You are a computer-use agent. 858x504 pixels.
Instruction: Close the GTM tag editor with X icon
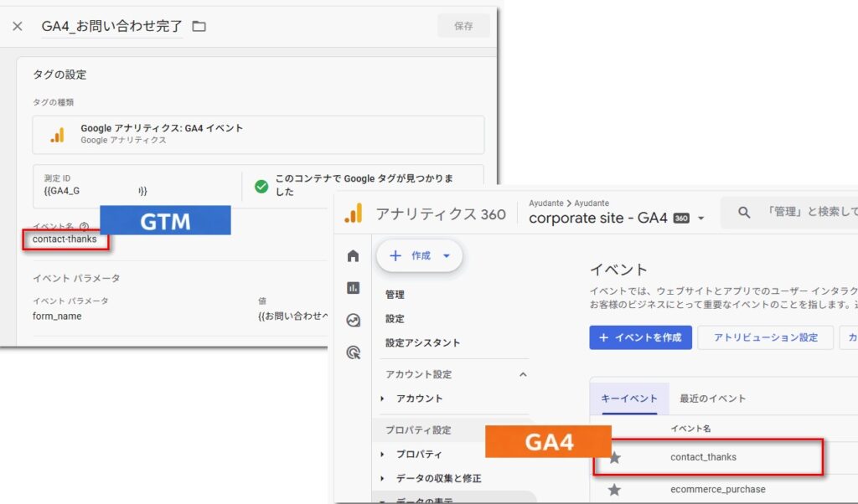(x=18, y=26)
